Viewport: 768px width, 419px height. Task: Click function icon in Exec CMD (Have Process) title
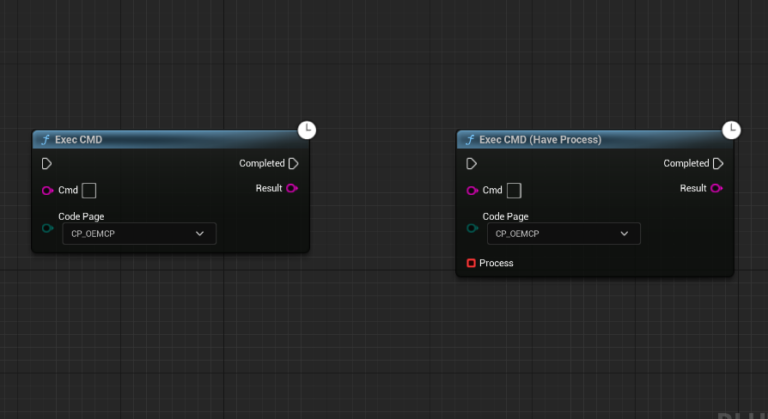pyautogui.click(x=470, y=140)
